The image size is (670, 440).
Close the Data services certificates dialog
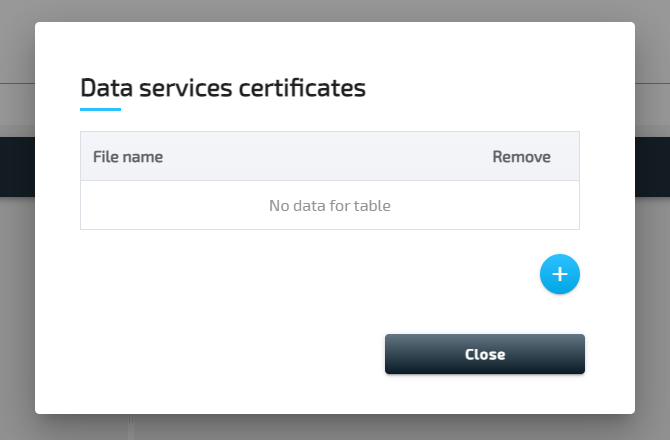[x=485, y=354]
